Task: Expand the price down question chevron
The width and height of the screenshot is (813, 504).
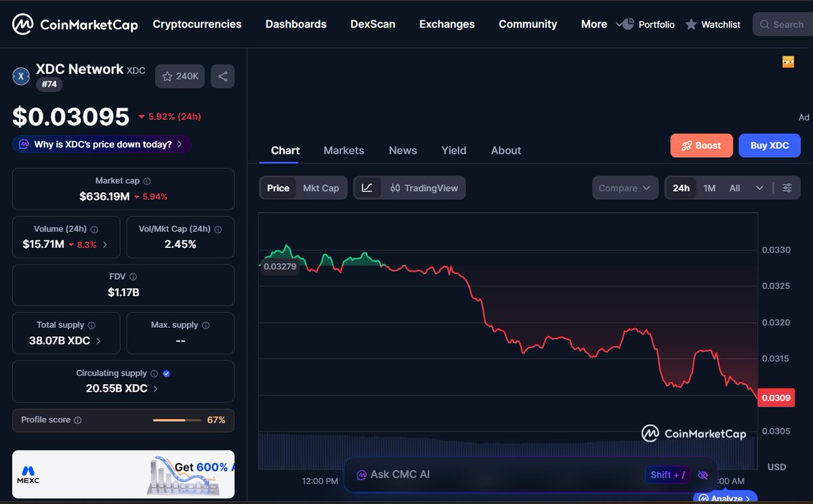Action: pos(180,144)
